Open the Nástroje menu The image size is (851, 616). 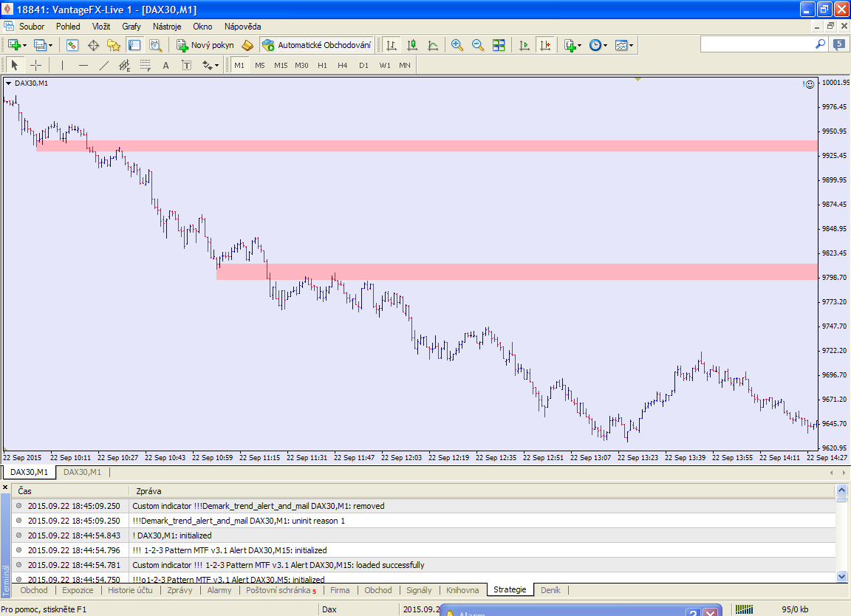[166, 27]
